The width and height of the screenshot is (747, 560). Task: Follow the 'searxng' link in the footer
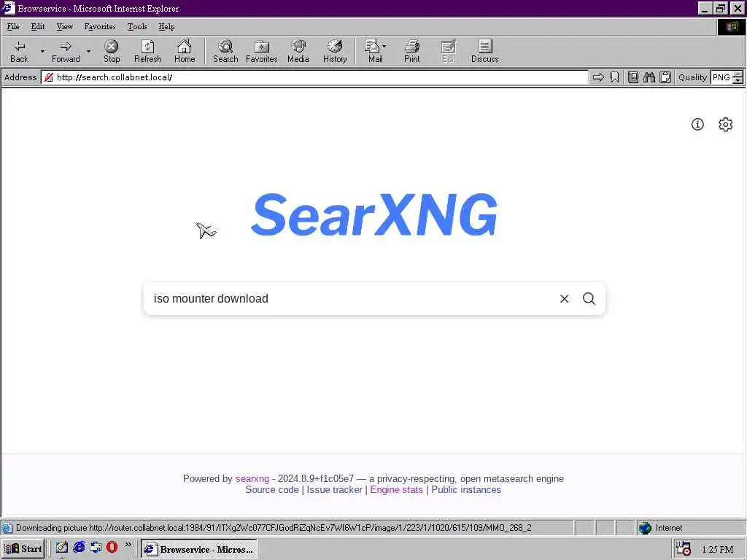[x=252, y=478]
